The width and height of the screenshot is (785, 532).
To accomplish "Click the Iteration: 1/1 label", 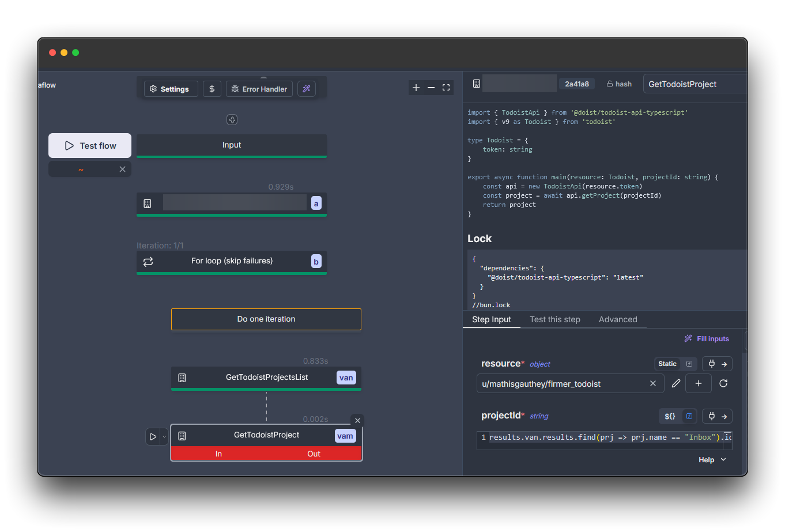I will point(160,246).
